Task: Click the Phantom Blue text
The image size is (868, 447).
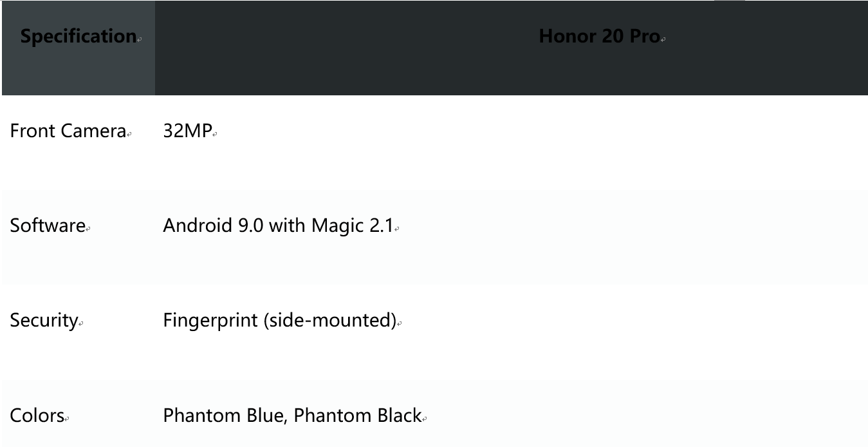Action: click(x=223, y=415)
